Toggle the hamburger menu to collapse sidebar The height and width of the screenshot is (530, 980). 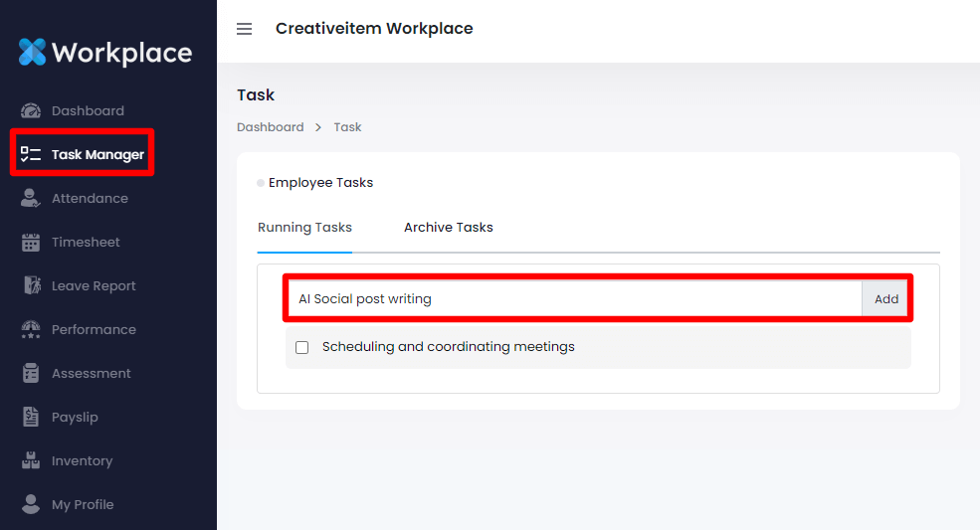coord(244,29)
